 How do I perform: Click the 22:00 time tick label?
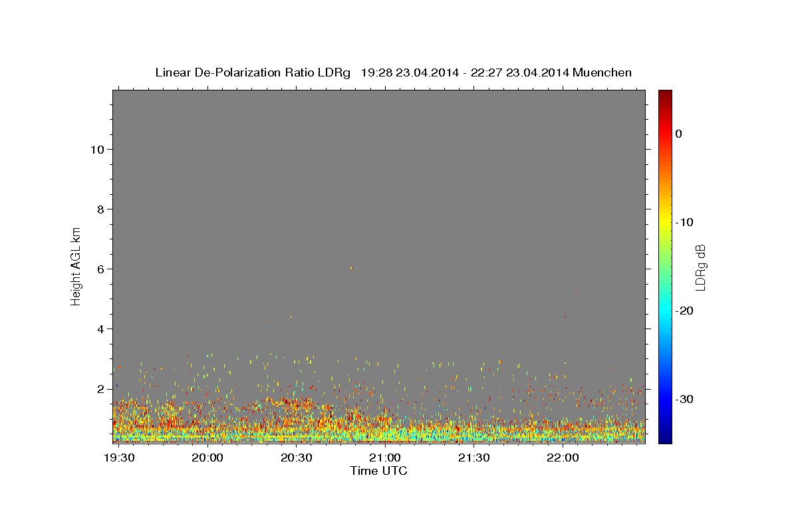pyautogui.click(x=563, y=459)
